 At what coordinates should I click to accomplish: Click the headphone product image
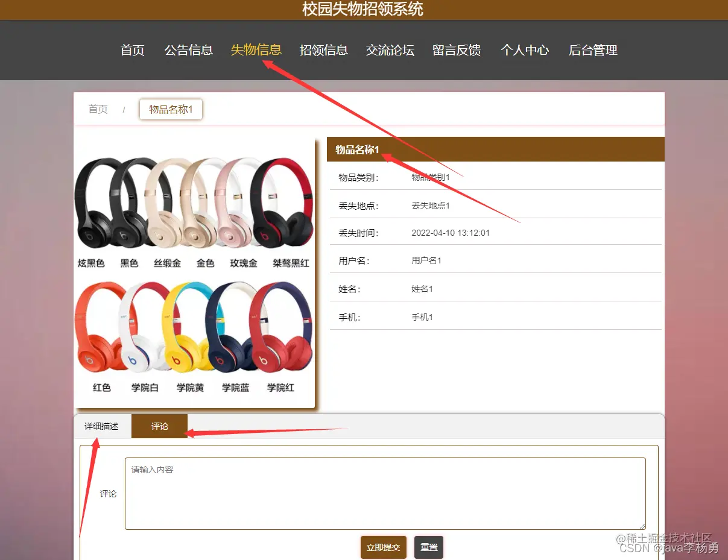click(x=194, y=272)
